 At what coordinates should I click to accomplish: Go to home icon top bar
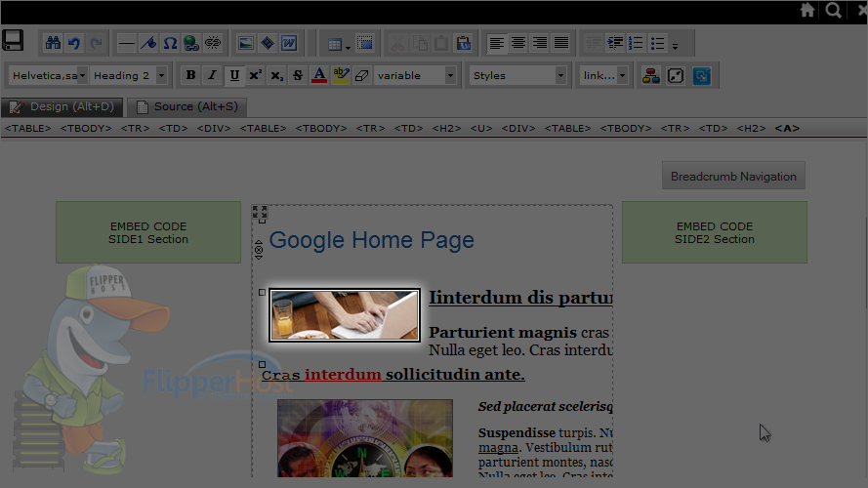pyautogui.click(x=807, y=10)
